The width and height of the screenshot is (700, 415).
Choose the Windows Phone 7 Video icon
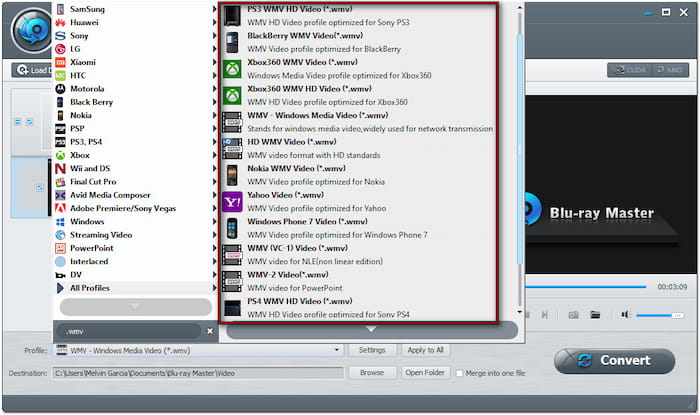(x=232, y=227)
